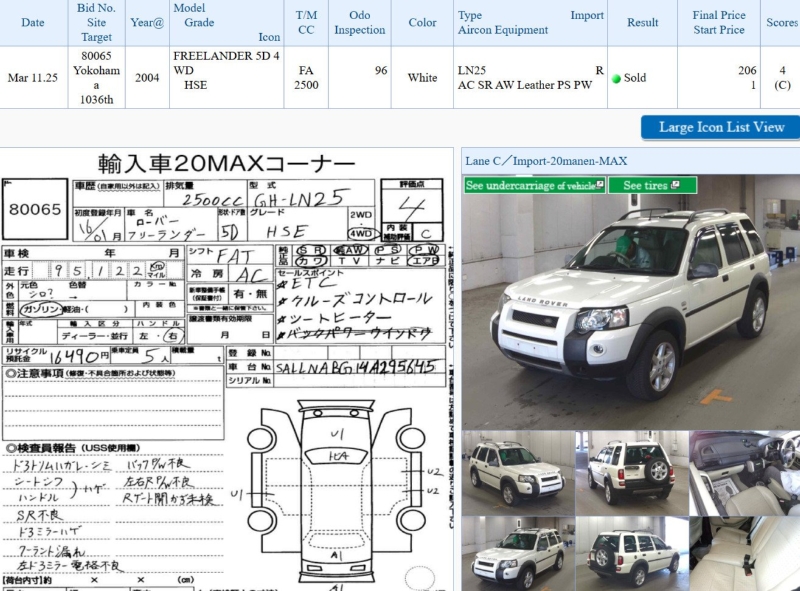Select bottom-row middle rear view thumbnail
Viewport: 800px width, 591px height.
coord(630,553)
